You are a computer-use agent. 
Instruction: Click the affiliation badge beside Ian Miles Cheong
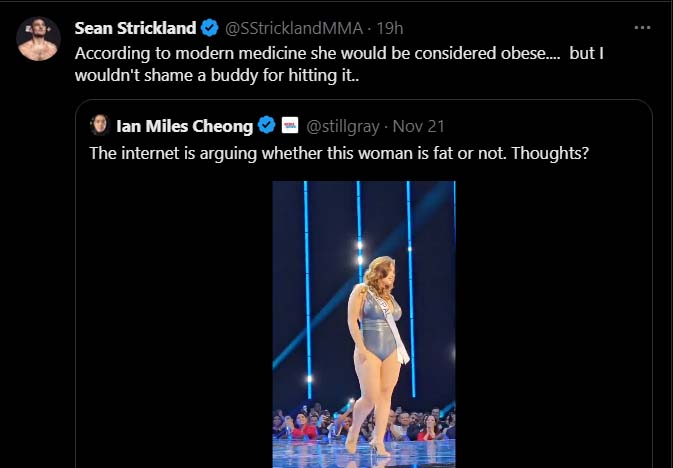290,125
